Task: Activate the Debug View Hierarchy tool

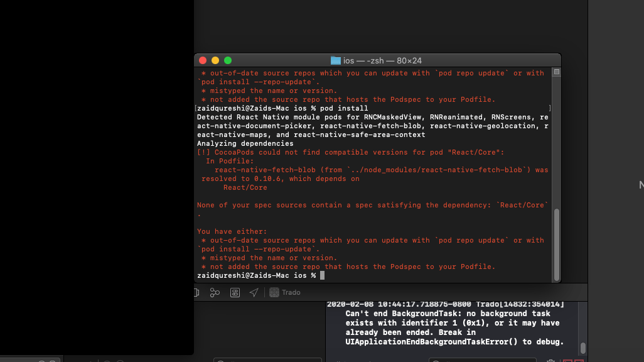Action: [195, 292]
